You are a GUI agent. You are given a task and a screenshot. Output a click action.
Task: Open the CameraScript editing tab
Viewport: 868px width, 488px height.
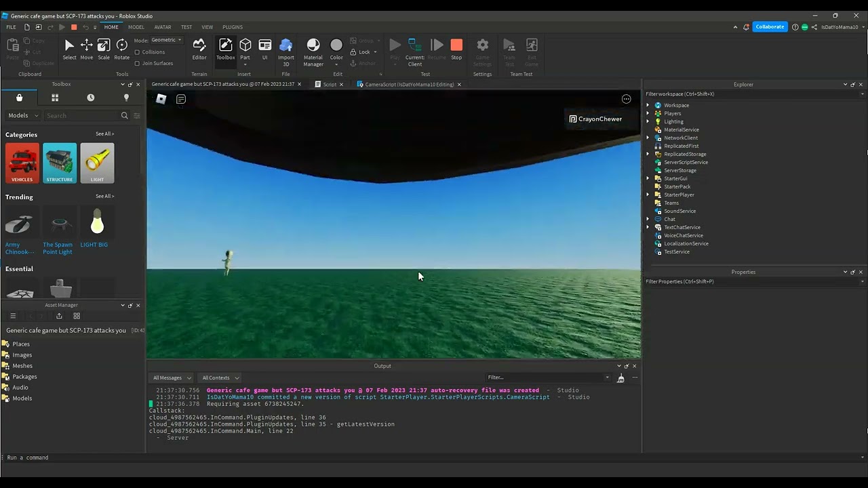pyautogui.click(x=409, y=85)
